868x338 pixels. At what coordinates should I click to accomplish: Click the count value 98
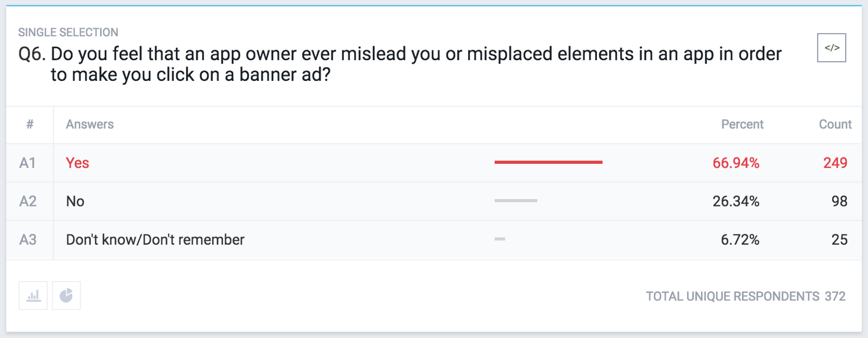[x=839, y=201]
